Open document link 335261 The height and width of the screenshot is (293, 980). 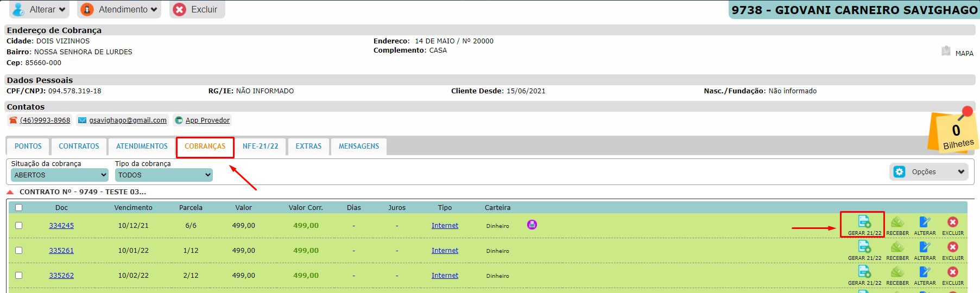(x=61, y=250)
